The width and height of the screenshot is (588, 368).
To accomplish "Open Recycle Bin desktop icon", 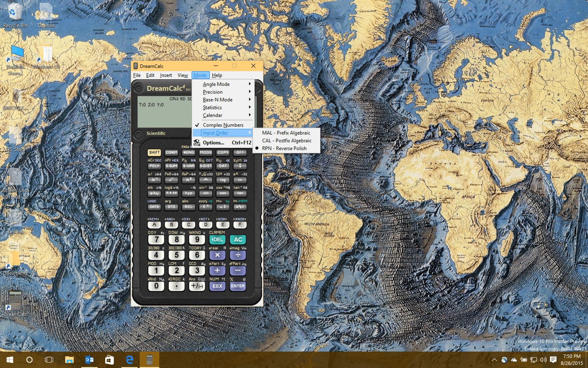I will click(15, 16).
